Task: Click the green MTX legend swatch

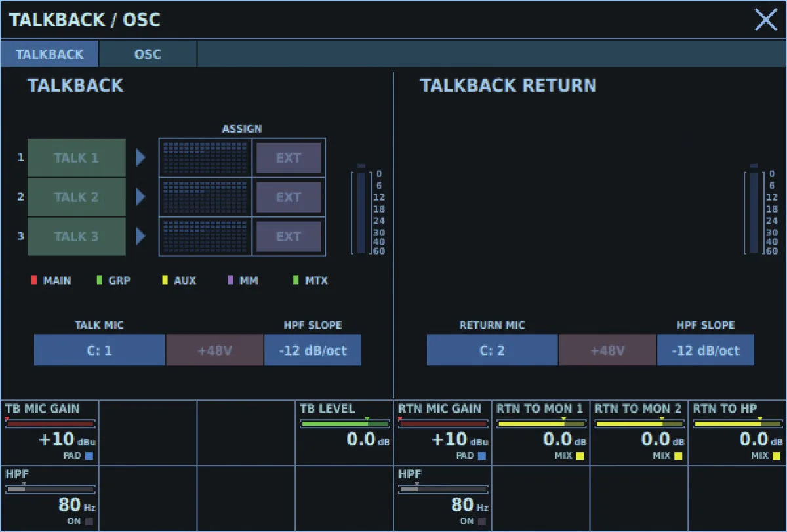Action: [296, 281]
